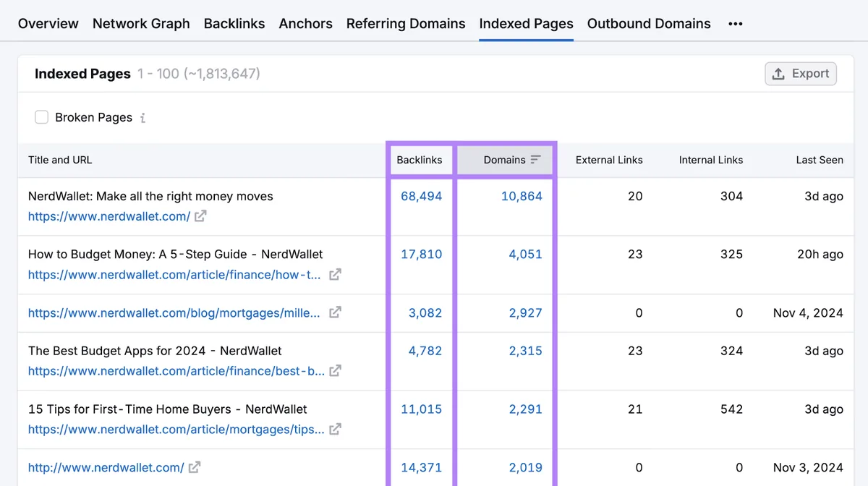Click the 20 external links value

(635, 196)
